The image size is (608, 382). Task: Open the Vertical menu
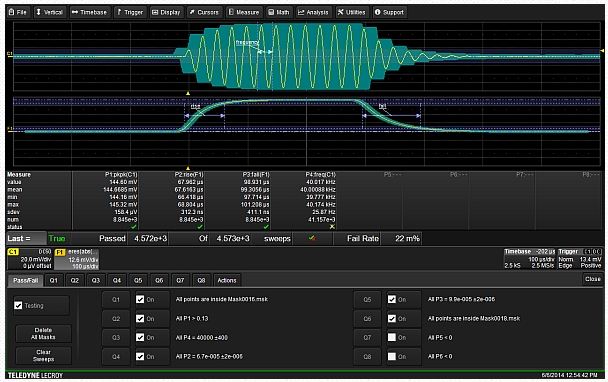49,12
